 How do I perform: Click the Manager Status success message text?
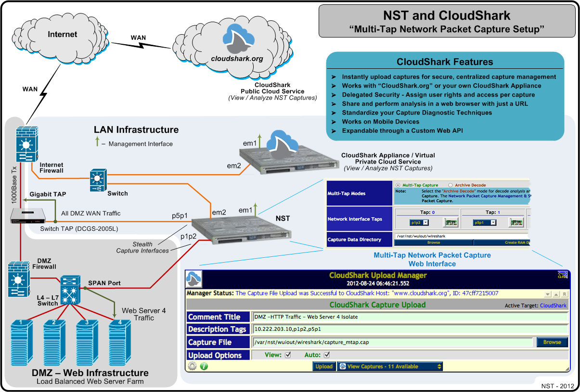[367, 293]
